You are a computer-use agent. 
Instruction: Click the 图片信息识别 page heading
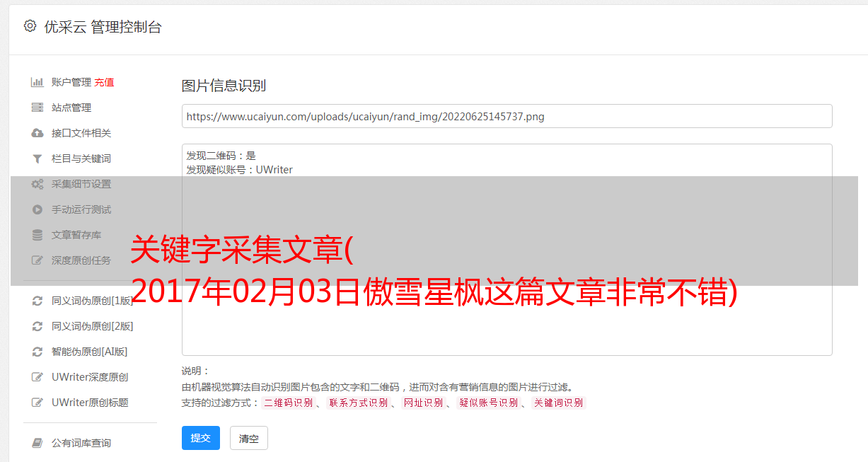[224, 86]
